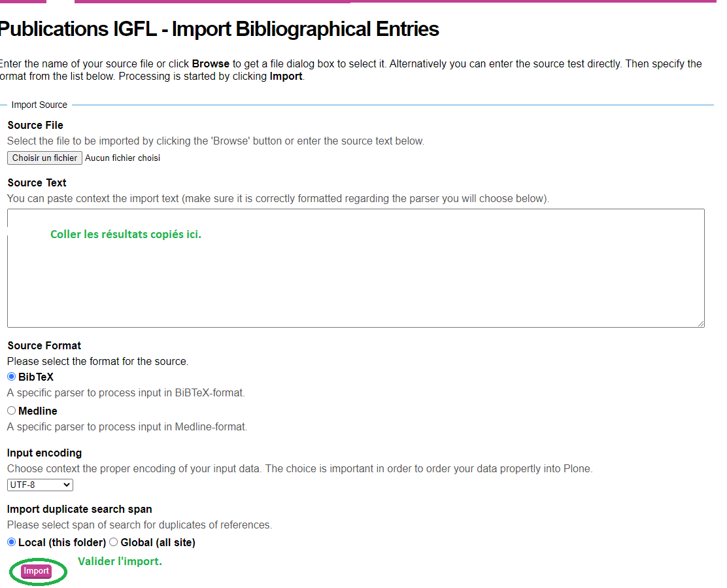Click the 'Import Source' fieldset legend
This screenshot has height=588, width=727.
39,105
